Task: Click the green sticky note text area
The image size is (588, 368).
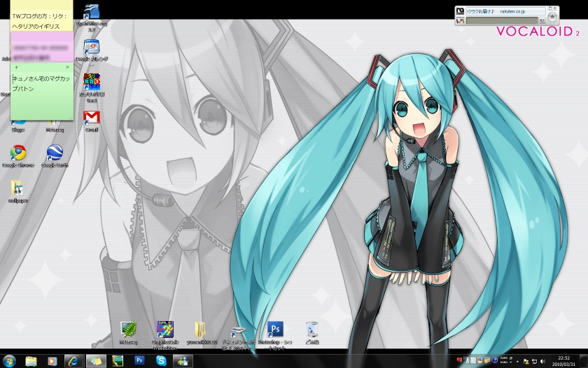Action: tap(41, 96)
